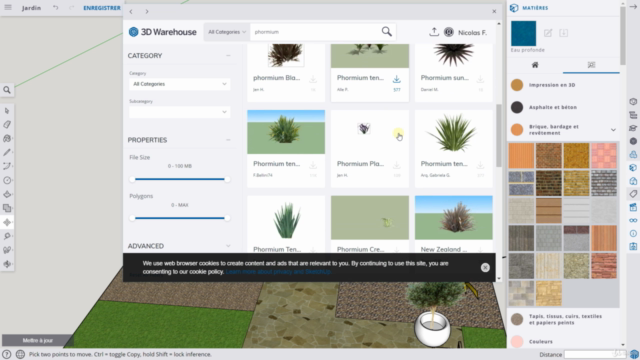Open the SketchUp hamburger menu
640x360 pixels.
click(8, 7)
